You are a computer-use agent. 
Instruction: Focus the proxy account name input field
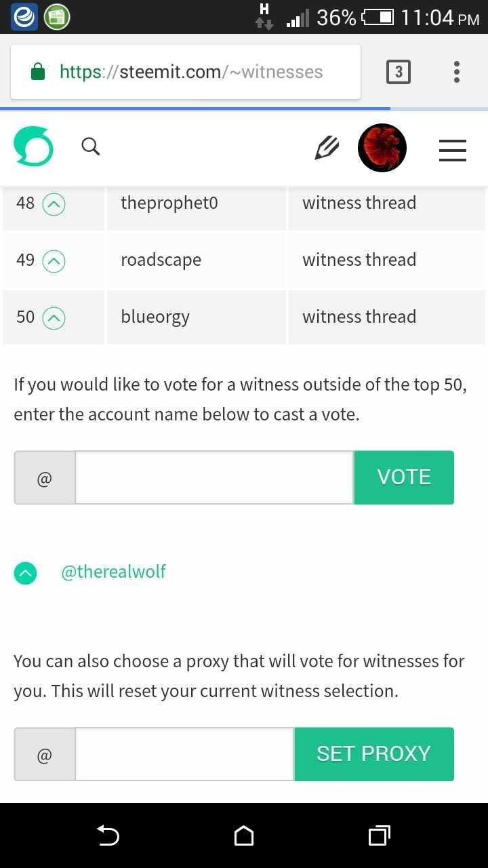pyautogui.click(x=184, y=754)
